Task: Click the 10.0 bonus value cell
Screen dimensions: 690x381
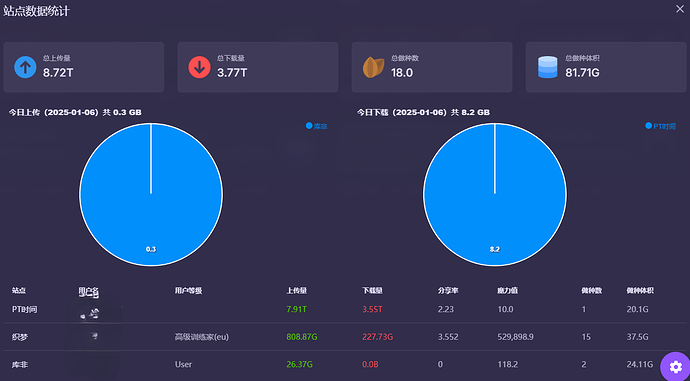Action: pos(505,310)
